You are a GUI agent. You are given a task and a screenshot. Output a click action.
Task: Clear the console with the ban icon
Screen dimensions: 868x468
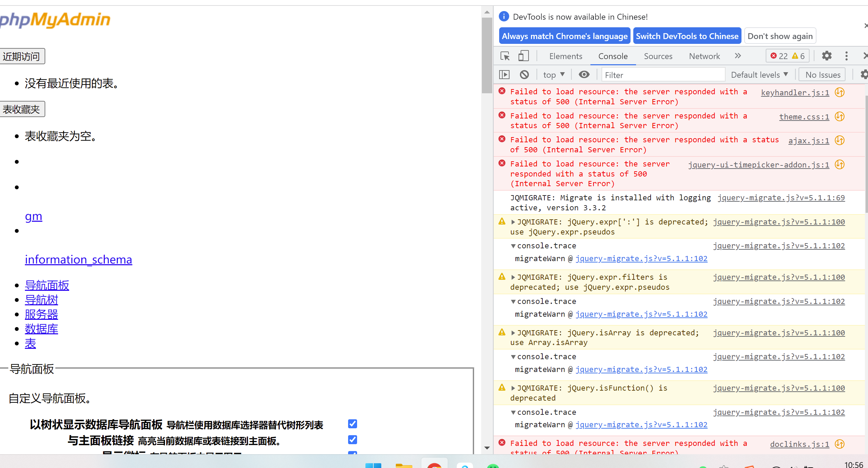tap(524, 75)
